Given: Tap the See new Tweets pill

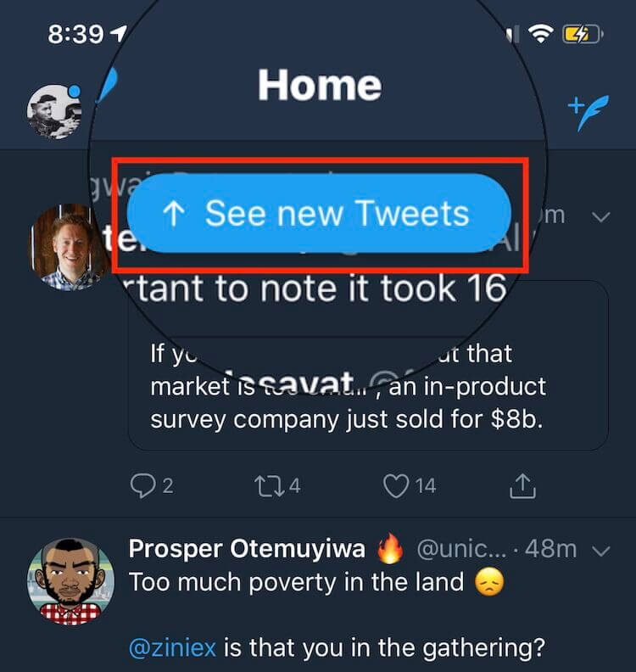Looking at the screenshot, I should tap(319, 214).
